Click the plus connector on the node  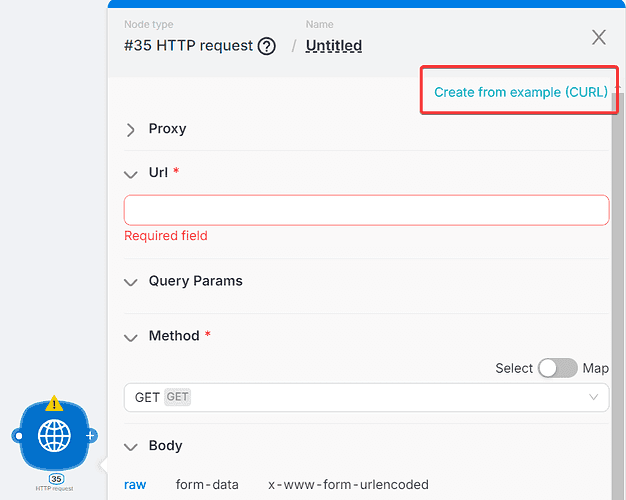click(91, 436)
